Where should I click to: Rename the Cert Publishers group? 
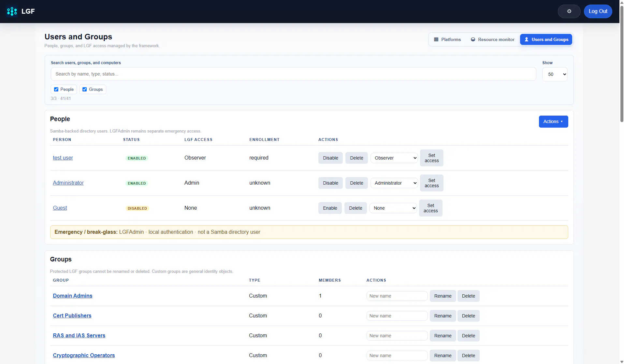point(443,316)
